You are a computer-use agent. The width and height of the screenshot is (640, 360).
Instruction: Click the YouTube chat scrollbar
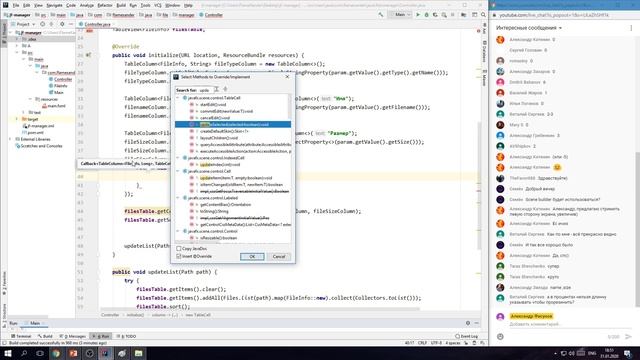(638, 229)
